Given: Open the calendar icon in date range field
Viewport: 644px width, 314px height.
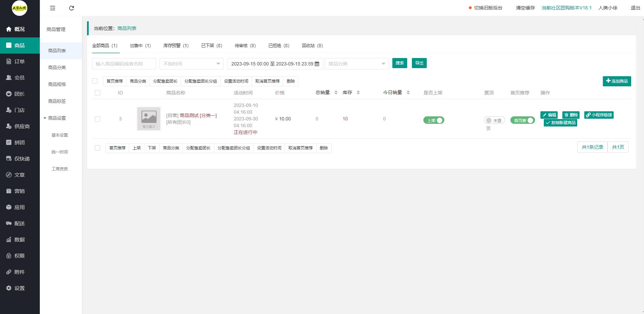Looking at the screenshot, I should [x=317, y=64].
